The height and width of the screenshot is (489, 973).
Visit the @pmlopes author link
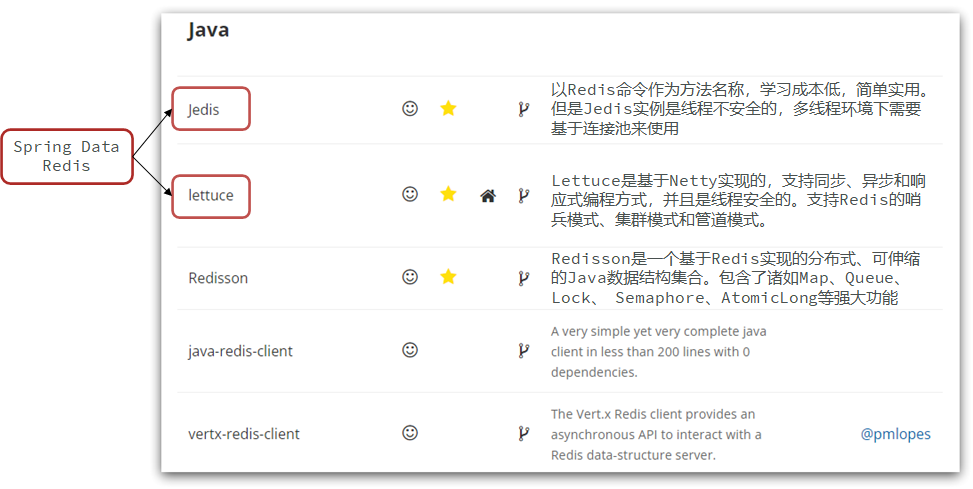click(x=895, y=434)
